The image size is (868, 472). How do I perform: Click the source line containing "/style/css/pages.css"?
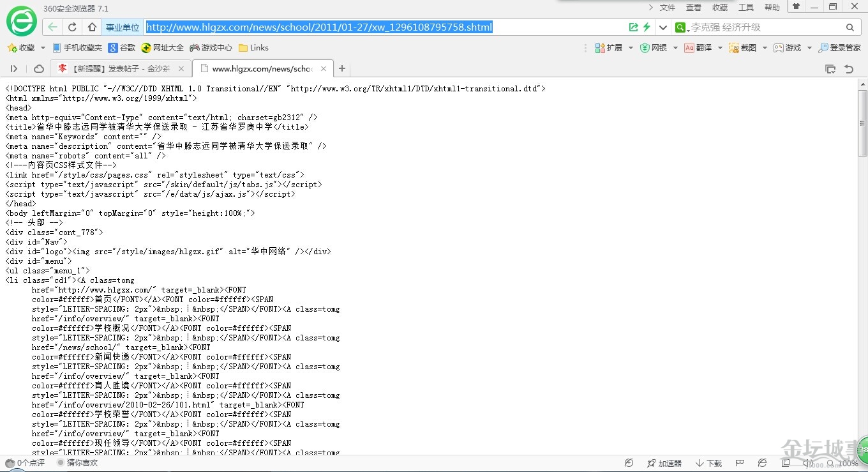point(155,175)
